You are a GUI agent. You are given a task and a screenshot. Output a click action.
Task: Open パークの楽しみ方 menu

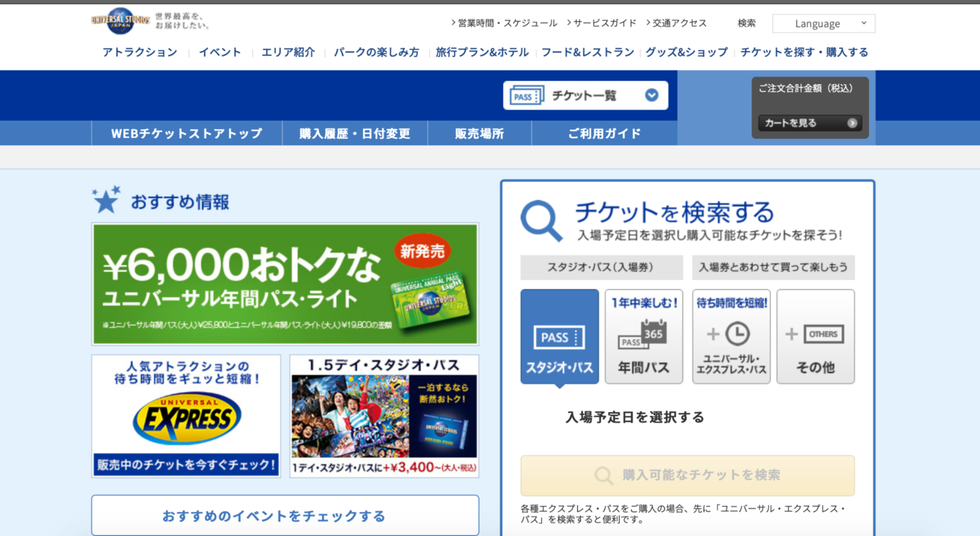pyautogui.click(x=376, y=52)
